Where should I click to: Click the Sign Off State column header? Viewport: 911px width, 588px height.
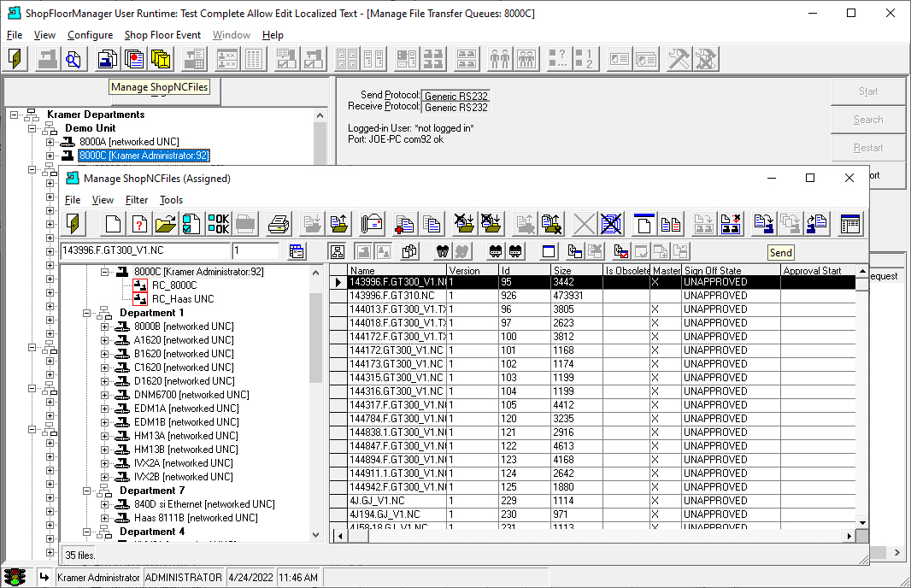(731, 271)
